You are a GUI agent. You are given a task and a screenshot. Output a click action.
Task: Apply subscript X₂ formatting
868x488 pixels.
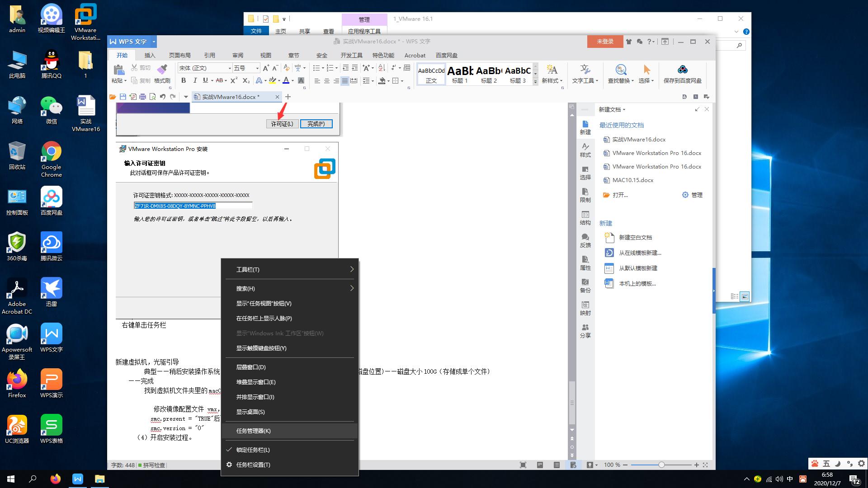pos(245,81)
